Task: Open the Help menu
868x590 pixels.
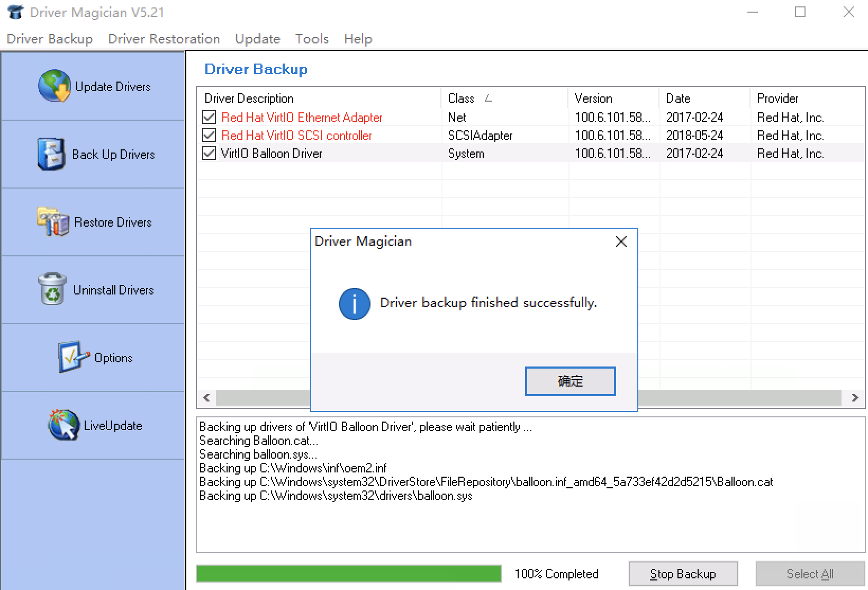Action: pos(358,39)
